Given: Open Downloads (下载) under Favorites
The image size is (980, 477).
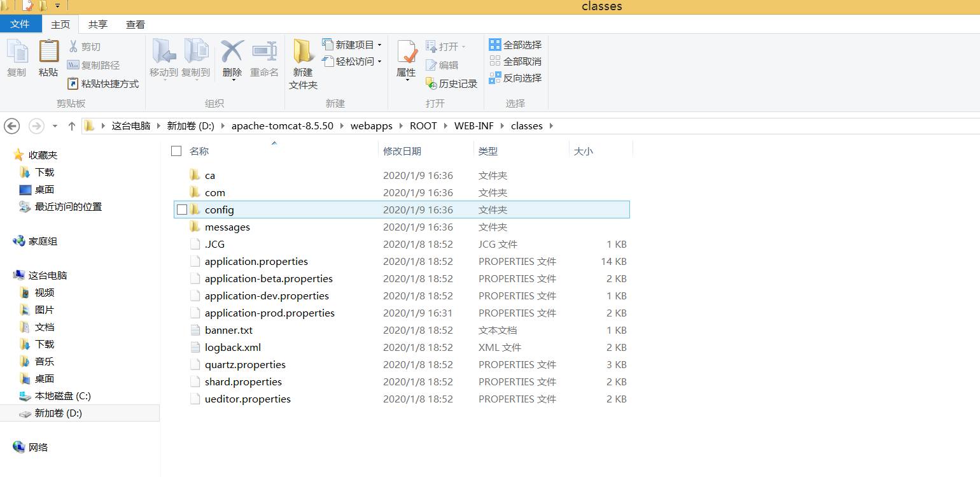Looking at the screenshot, I should coord(45,172).
